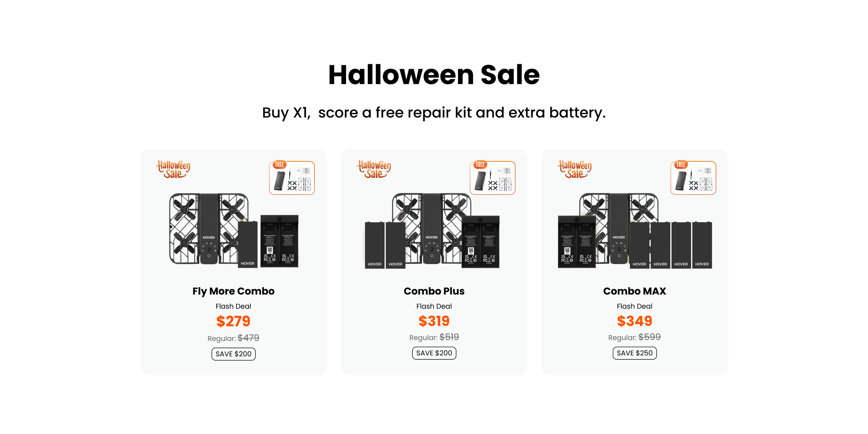Click the Fly More Combo drone image
Viewport: 868px width, 434px height.
point(233,231)
